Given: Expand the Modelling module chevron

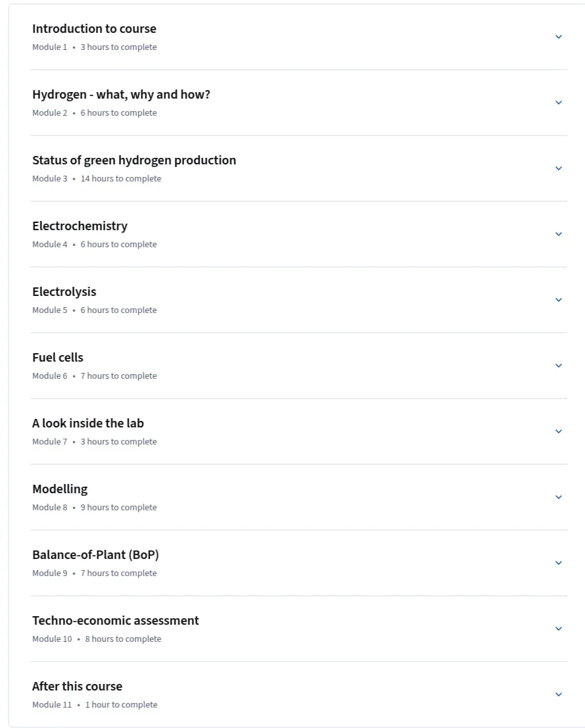Looking at the screenshot, I should (559, 497).
